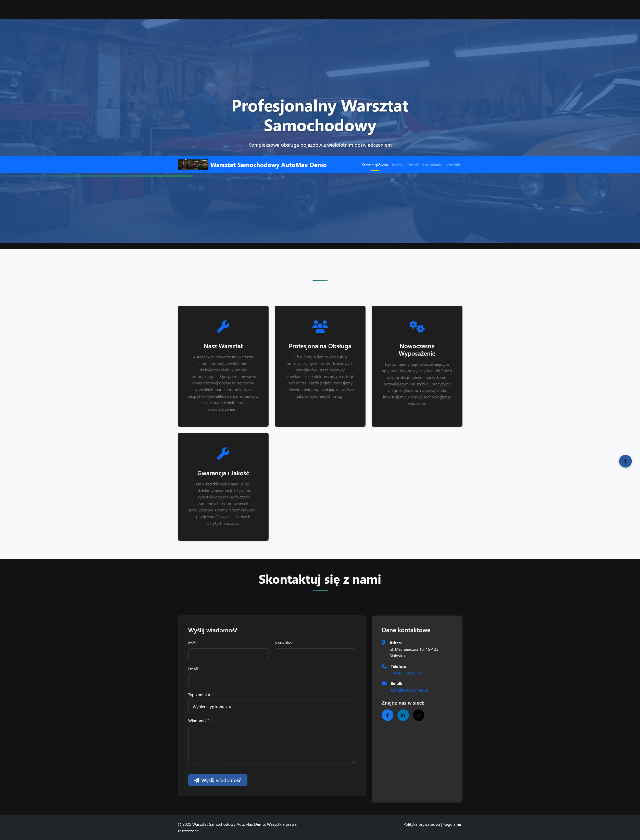640x840 pixels.
Task: Click the kontakt@automax.pl email link
Action: pyautogui.click(x=409, y=690)
